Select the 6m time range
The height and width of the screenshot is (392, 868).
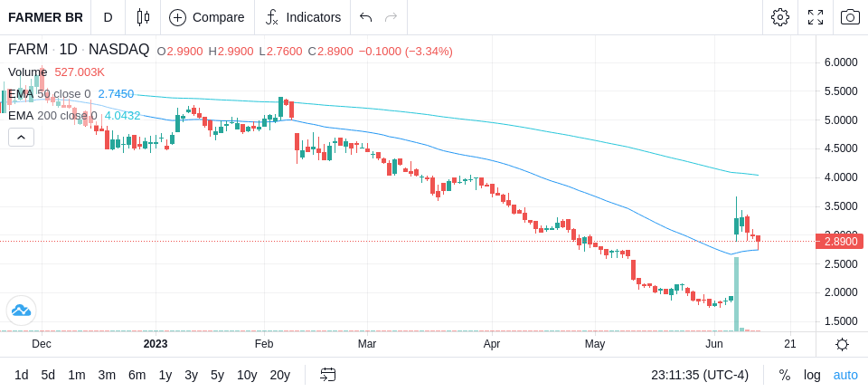(x=137, y=375)
